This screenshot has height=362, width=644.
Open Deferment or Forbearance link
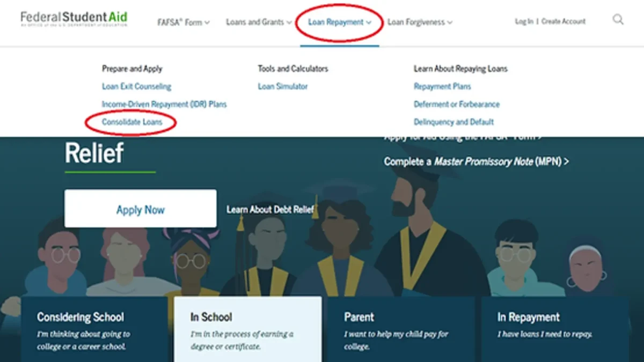point(456,104)
